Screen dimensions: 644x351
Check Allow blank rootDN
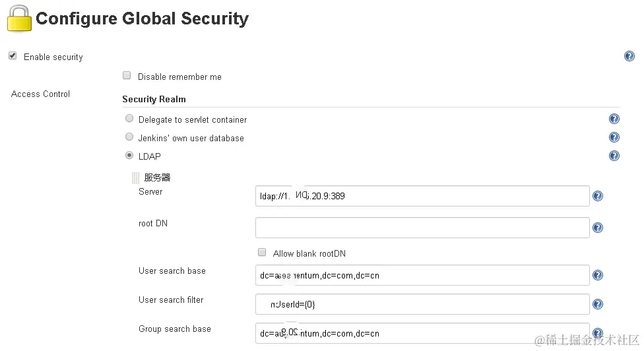pyautogui.click(x=262, y=252)
